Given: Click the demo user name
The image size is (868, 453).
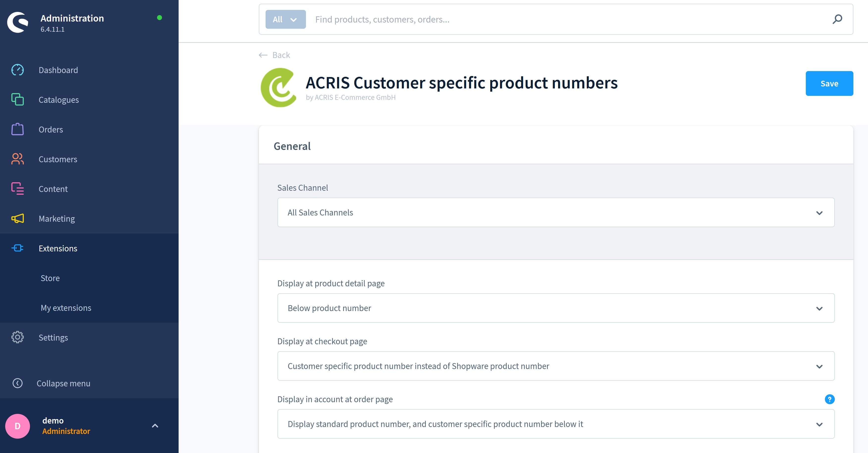Looking at the screenshot, I should 53,420.
